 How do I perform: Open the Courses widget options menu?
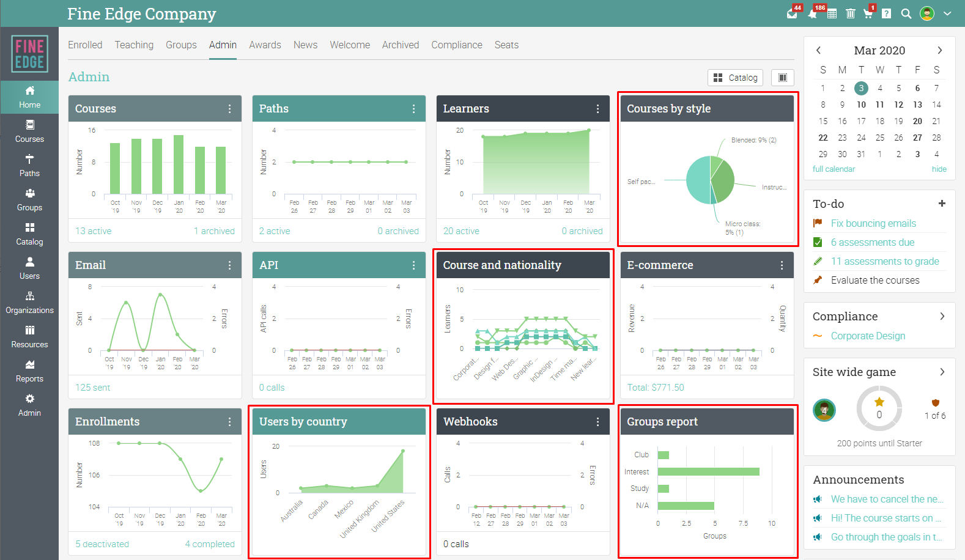tap(229, 109)
